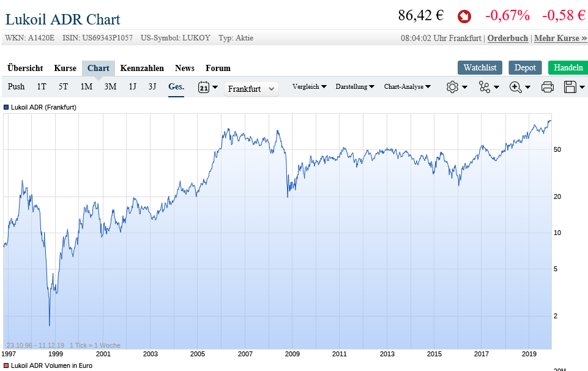The width and height of the screenshot is (588, 371).
Task: Click the 2019 x-axis label
Action: 529,354
